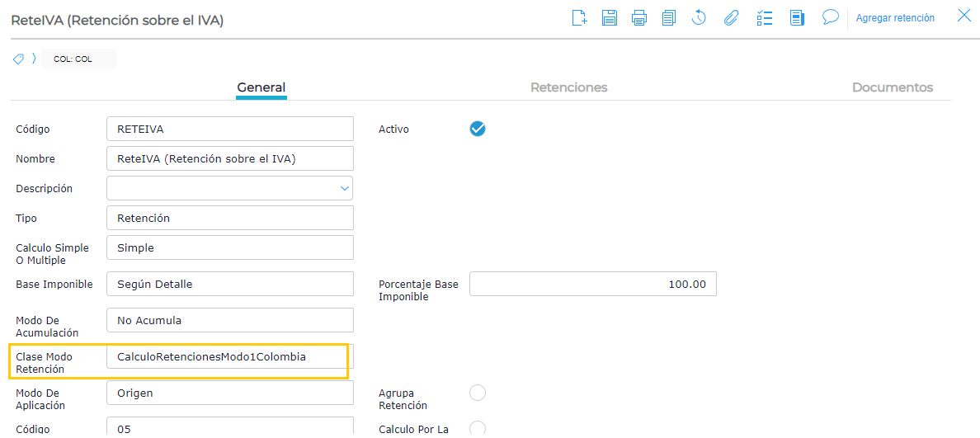Image resolution: width=980 pixels, height=438 pixels.
Task: Click the printer icon
Action: [639, 18]
